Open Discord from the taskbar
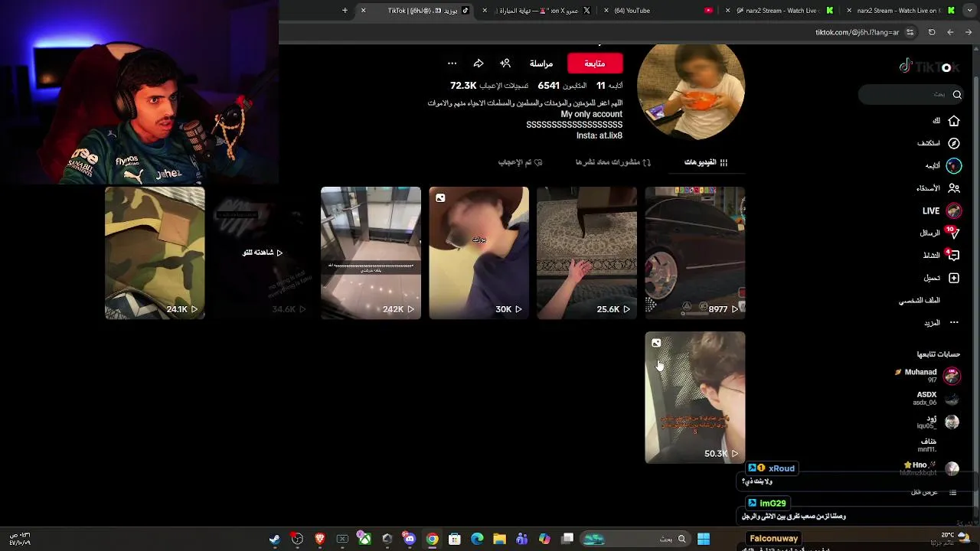The image size is (980, 551). point(410,539)
